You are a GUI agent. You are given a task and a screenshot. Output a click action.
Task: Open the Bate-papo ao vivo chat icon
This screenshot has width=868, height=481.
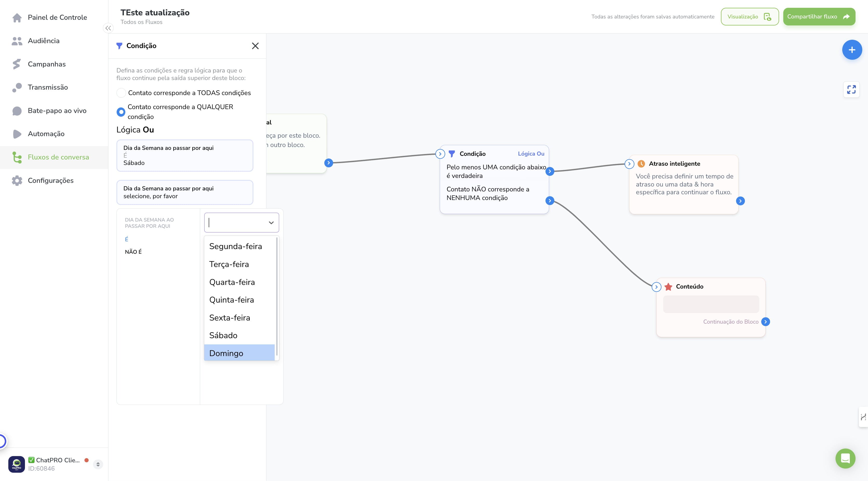(x=17, y=111)
